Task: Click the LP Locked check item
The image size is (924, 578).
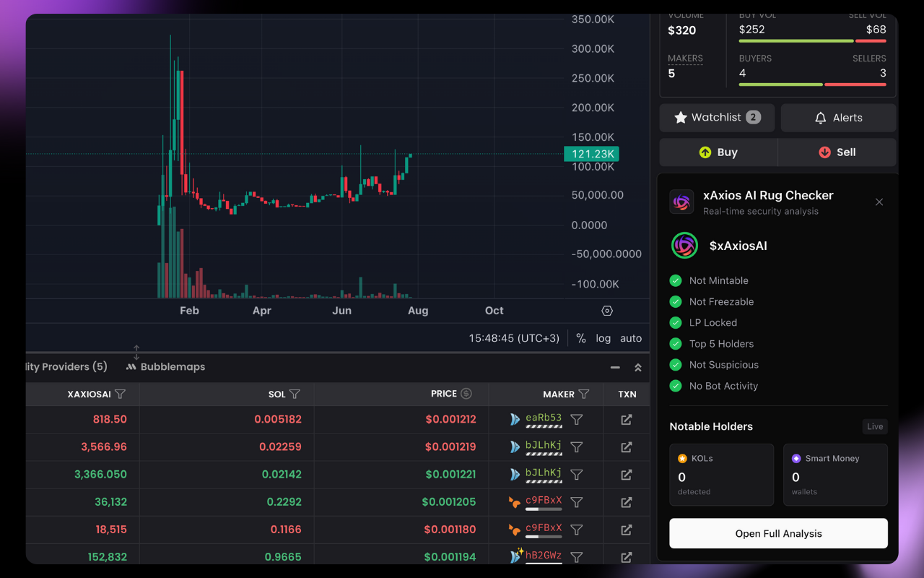Action: click(705, 323)
